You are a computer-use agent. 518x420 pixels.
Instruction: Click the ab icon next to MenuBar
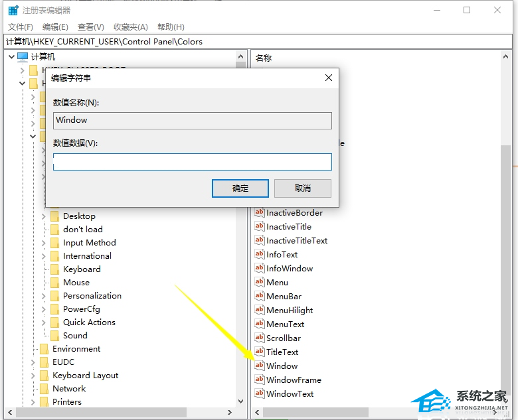pyautogui.click(x=260, y=296)
